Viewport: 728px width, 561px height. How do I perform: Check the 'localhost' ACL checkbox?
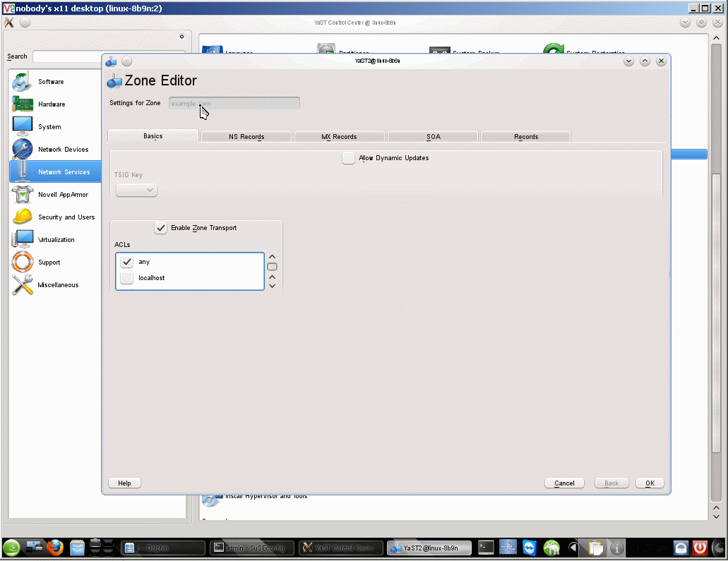127,278
